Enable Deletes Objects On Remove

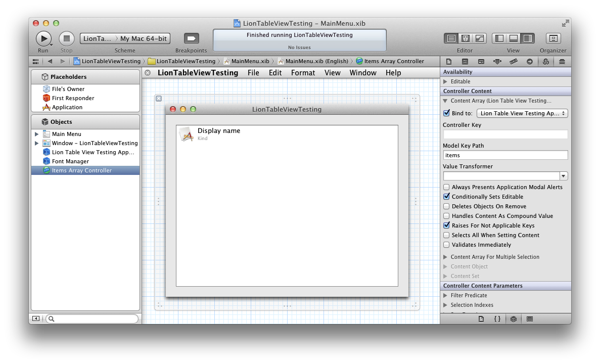(x=446, y=206)
